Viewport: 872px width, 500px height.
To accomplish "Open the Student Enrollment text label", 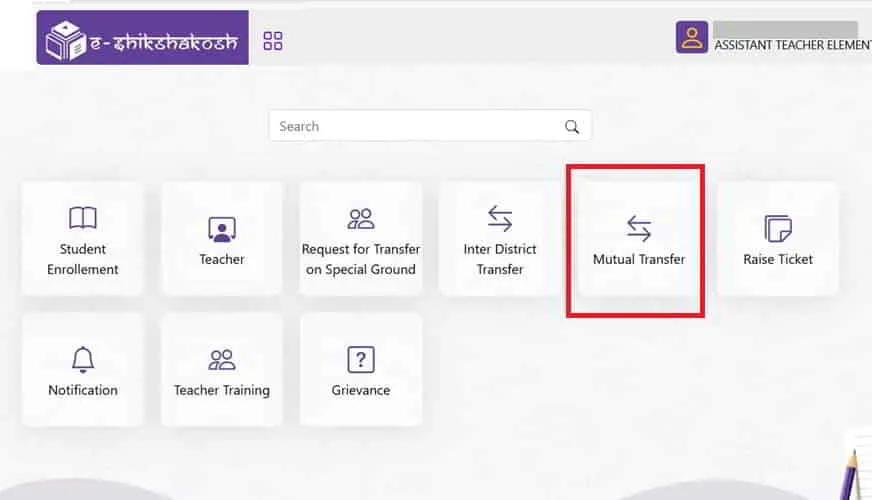I will tap(83, 259).
